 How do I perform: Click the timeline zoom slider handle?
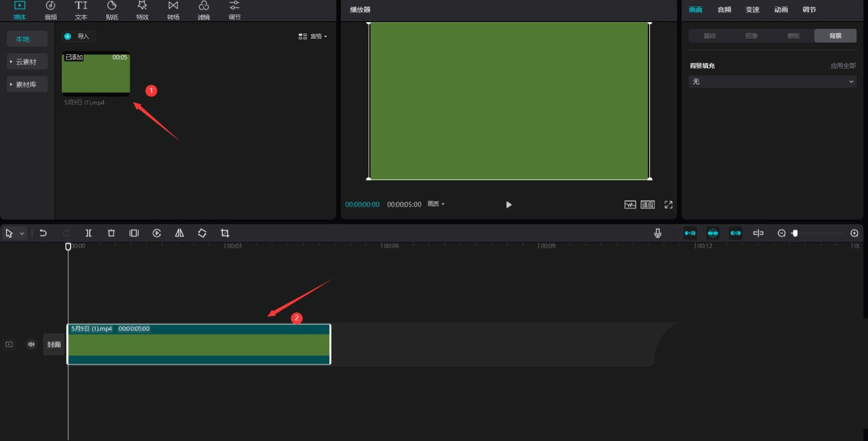pos(795,233)
